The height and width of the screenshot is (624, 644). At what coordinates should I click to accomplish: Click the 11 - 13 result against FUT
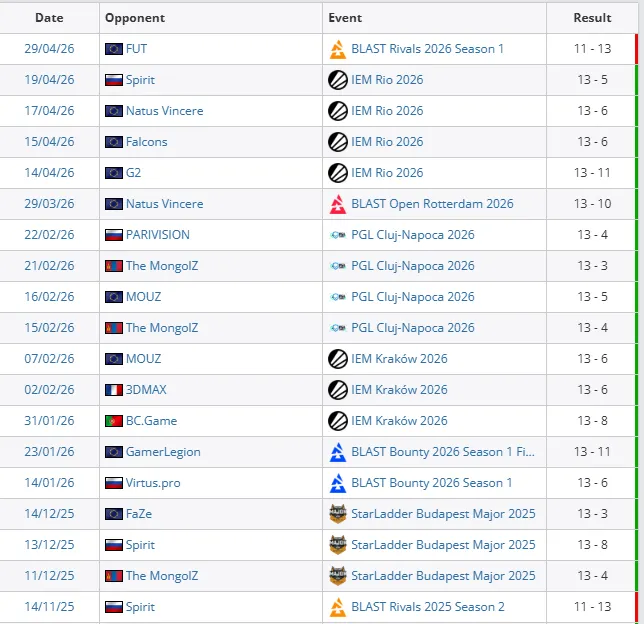point(592,49)
